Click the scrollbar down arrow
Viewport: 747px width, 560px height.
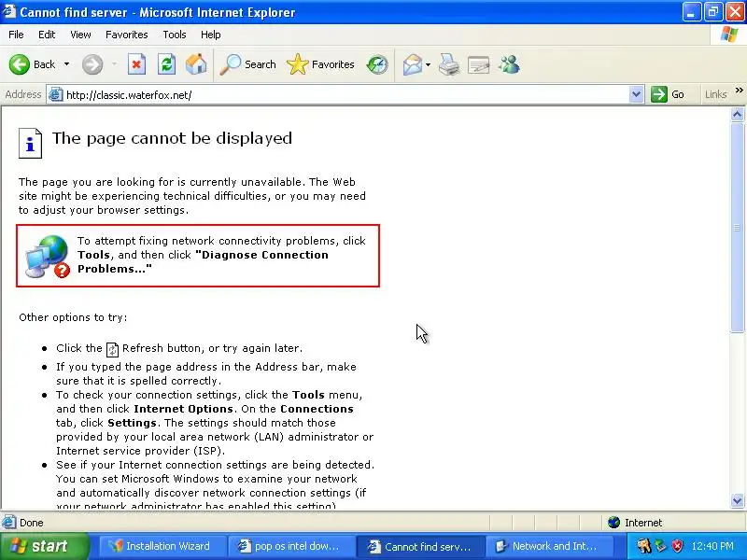point(738,500)
